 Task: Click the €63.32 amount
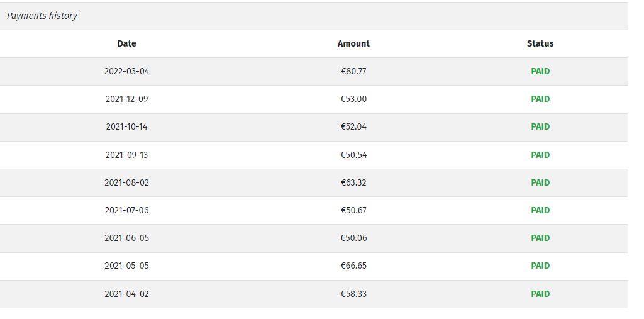(x=353, y=182)
